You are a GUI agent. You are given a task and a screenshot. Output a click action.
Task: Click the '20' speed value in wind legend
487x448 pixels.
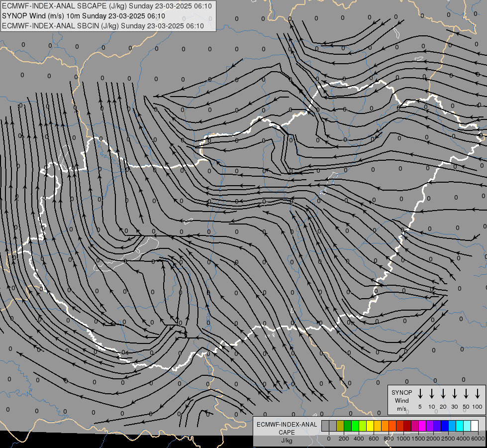click(443, 407)
